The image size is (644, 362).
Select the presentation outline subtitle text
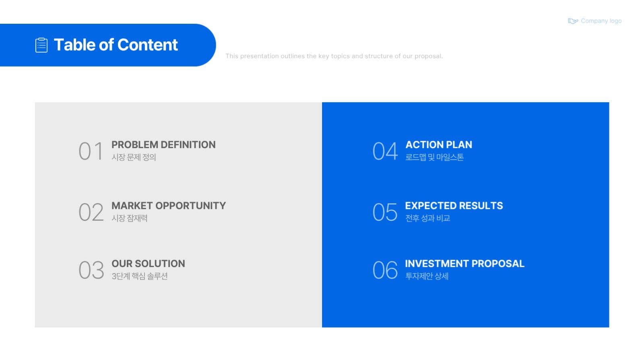point(334,56)
